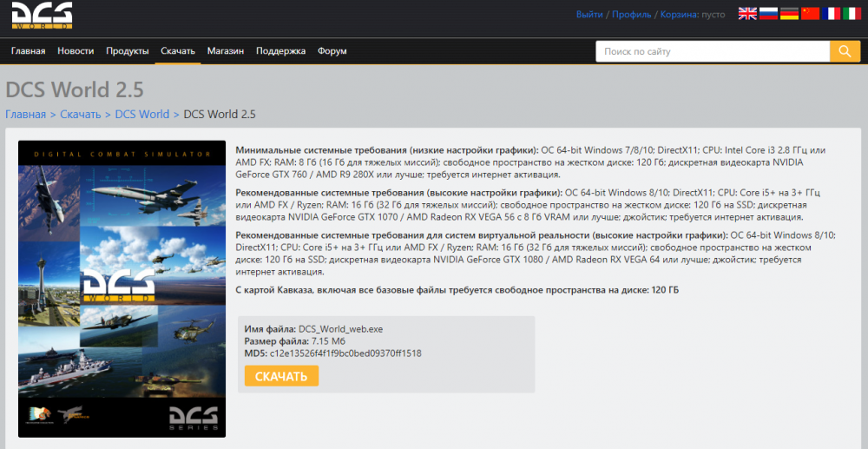Viewport: 868px width, 449px height.
Task: Pick the Chinese flag language icon
Action: click(x=810, y=14)
